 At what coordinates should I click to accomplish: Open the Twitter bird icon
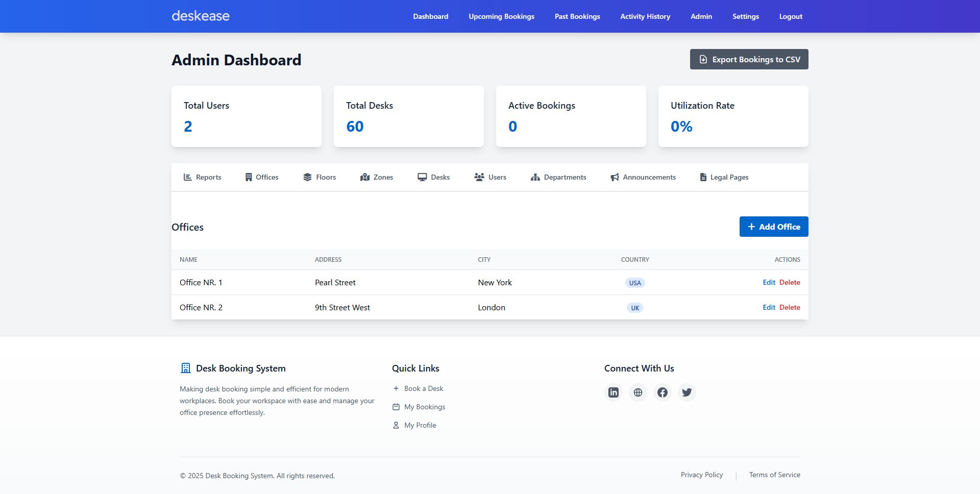(x=687, y=392)
